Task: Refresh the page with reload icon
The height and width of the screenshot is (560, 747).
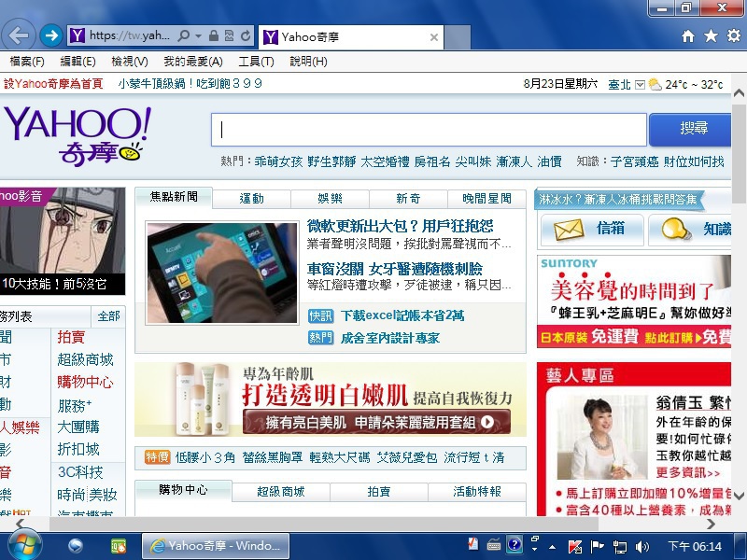Action: [x=246, y=35]
